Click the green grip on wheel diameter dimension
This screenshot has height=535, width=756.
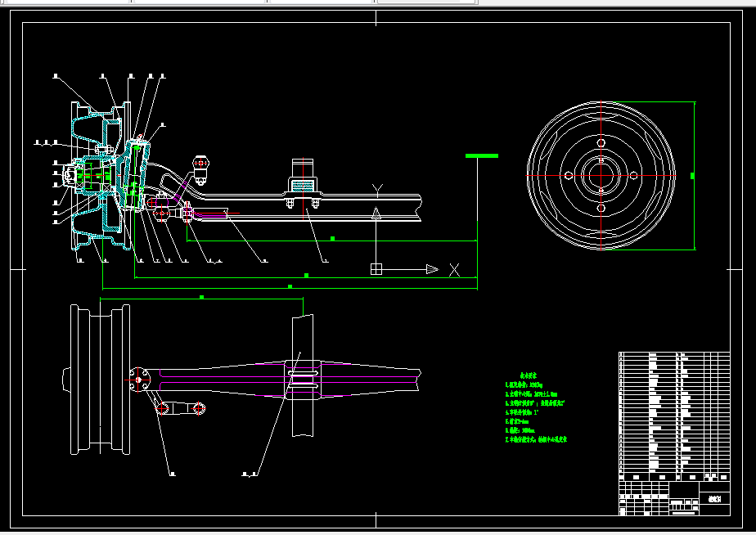tap(693, 176)
